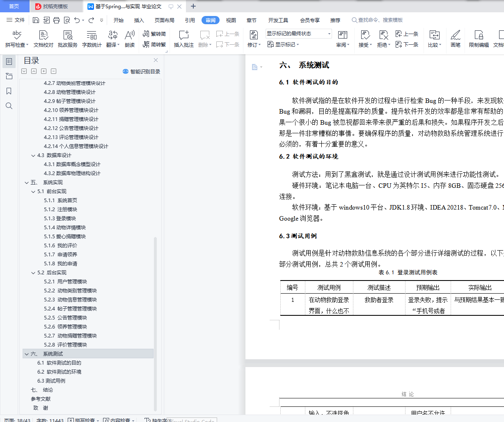Image resolution: width=504 pixels, height=422 pixels.
Task: Jump to 参考文献 in outline
Action: pyautogui.click(x=41, y=399)
